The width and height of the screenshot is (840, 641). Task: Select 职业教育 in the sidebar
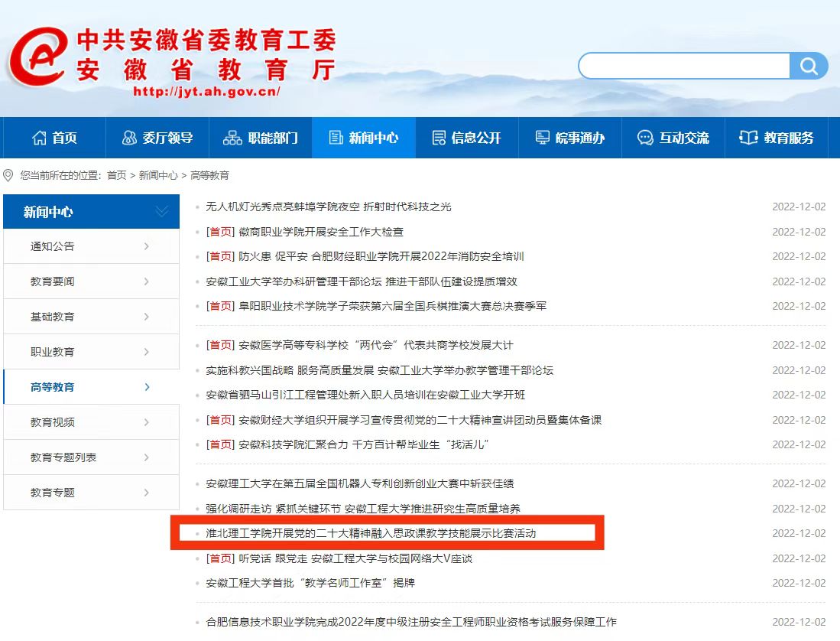point(53,352)
